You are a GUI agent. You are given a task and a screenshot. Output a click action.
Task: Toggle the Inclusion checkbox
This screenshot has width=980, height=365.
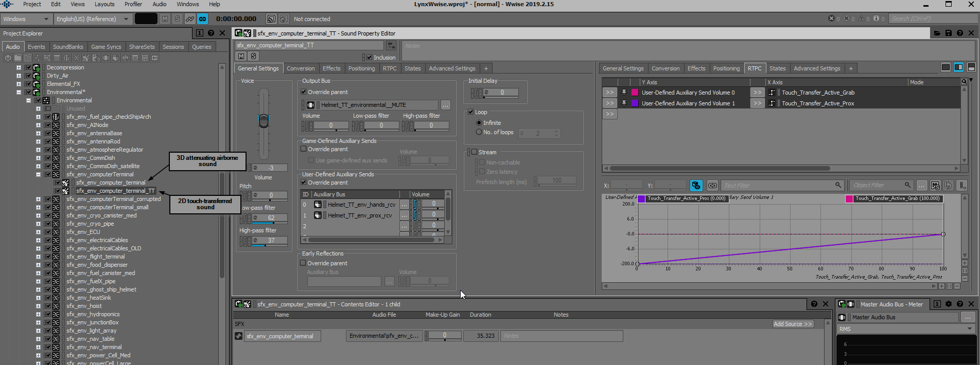pyautogui.click(x=369, y=57)
